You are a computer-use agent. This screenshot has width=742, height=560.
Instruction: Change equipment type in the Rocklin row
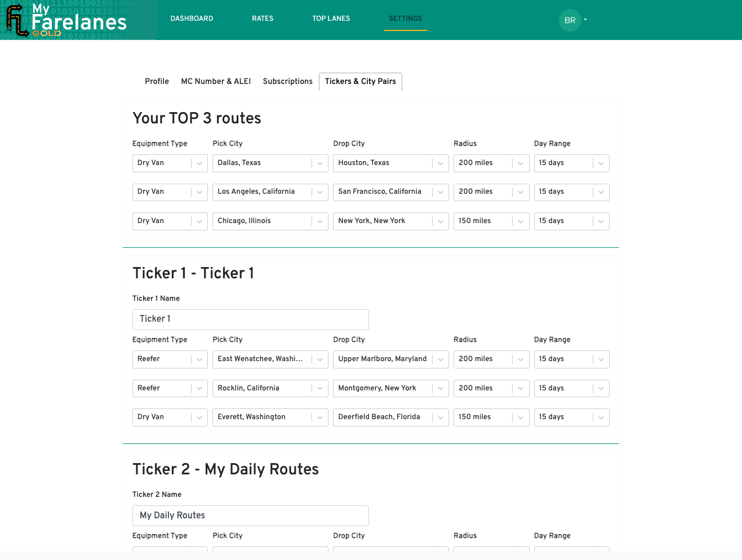pyautogui.click(x=170, y=388)
